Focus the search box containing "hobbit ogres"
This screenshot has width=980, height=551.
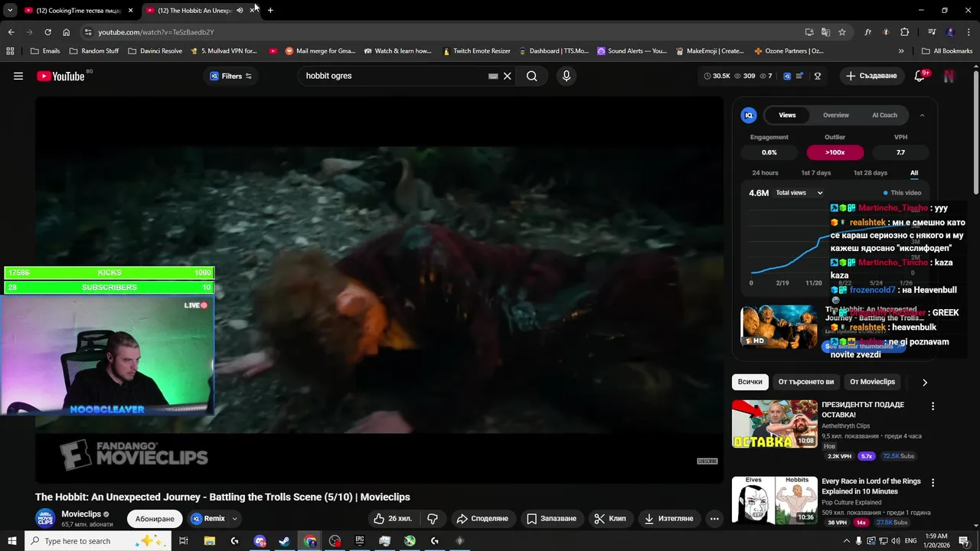pos(394,76)
